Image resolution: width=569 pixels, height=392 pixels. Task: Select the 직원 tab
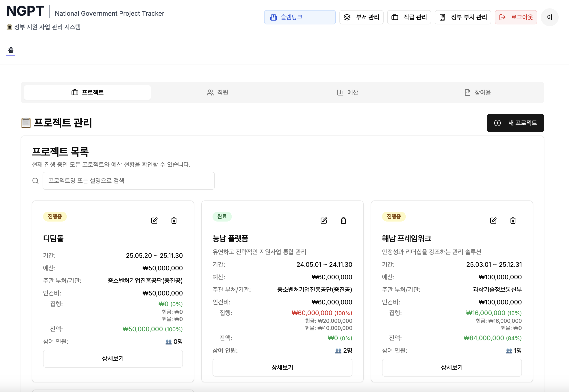[218, 92]
